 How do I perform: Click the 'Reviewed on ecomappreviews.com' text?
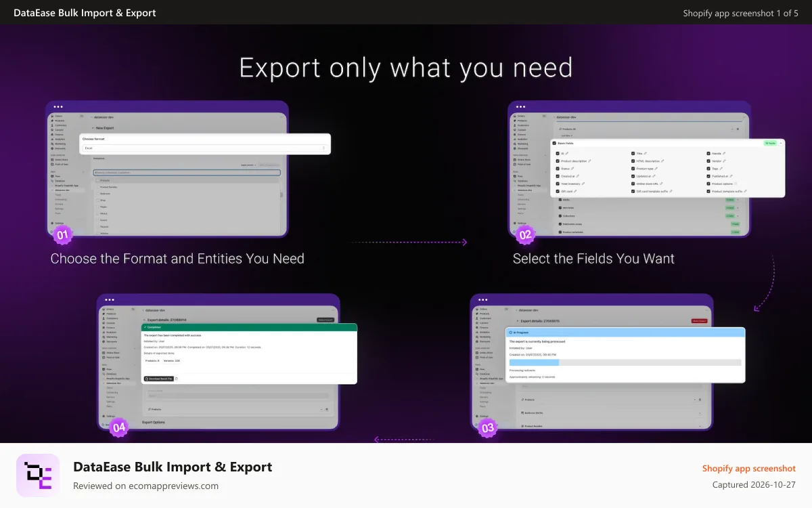(x=145, y=486)
